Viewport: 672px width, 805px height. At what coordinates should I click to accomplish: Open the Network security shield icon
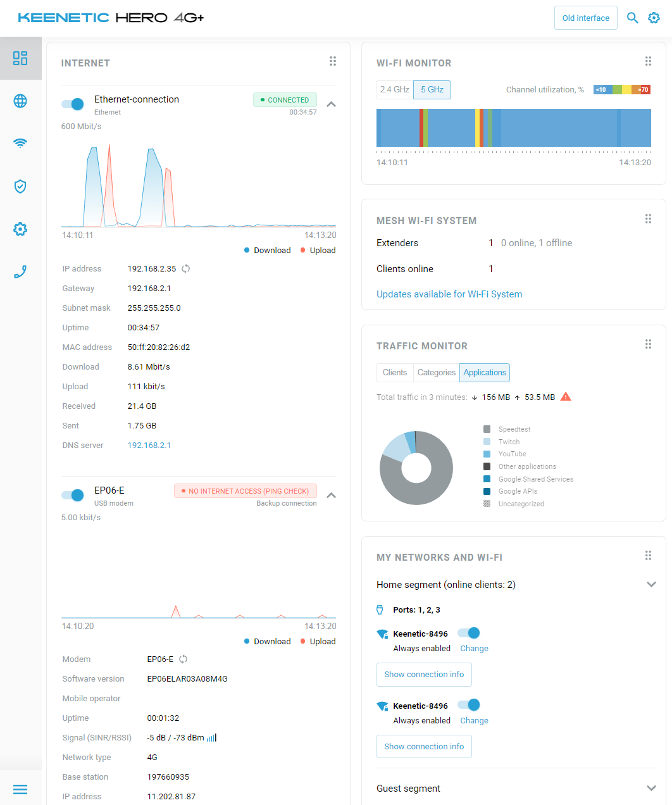20,186
